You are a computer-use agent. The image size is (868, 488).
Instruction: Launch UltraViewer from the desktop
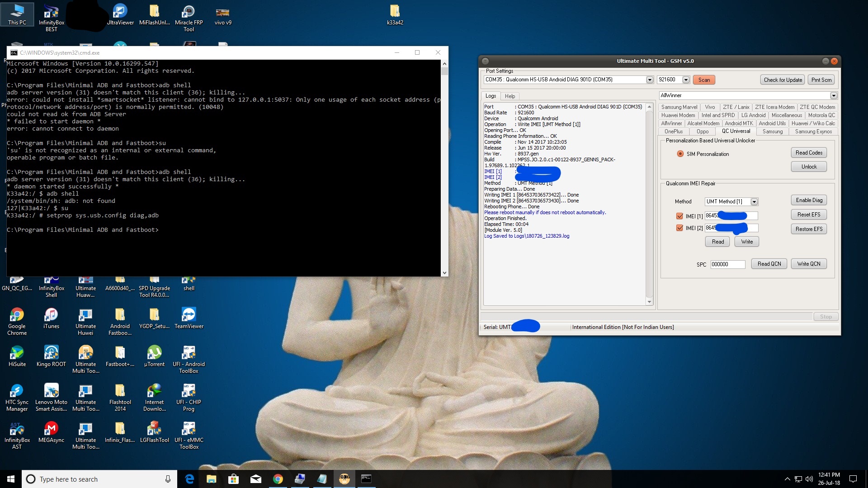point(120,14)
